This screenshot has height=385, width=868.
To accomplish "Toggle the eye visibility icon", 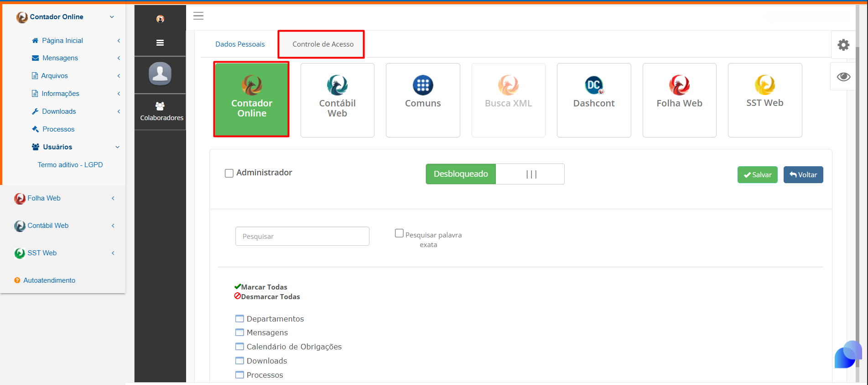I will tap(843, 77).
